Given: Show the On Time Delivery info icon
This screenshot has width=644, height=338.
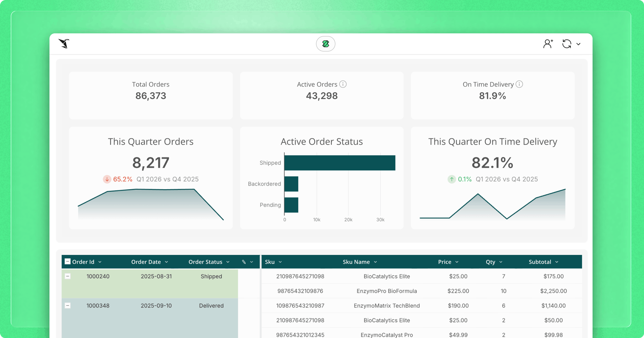Looking at the screenshot, I should click(519, 84).
